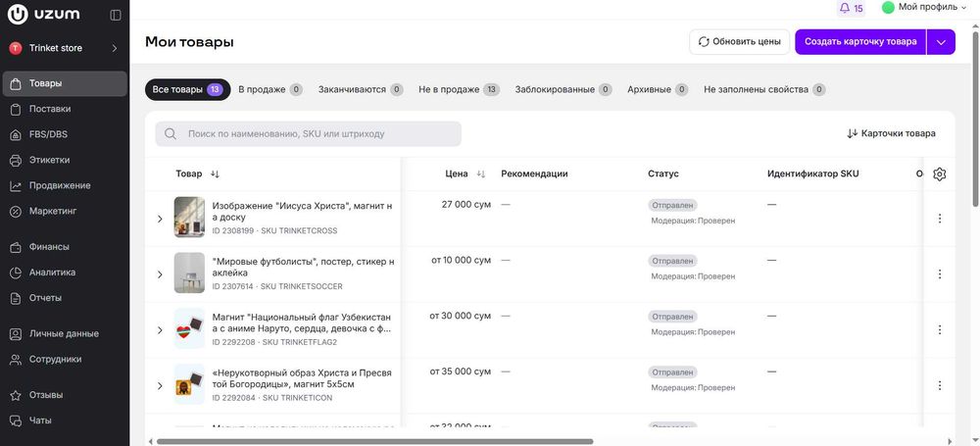Viewport: 980px width, 446px height.
Task: Open table column settings gear
Action: pyautogui.click(x=939, y=173)
